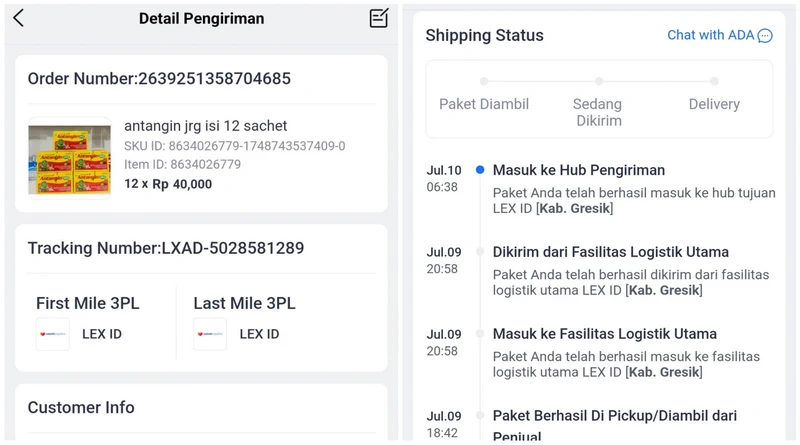Click the blue dot for Jul.10 status
The image size is (800, 445).
point(480,170)
